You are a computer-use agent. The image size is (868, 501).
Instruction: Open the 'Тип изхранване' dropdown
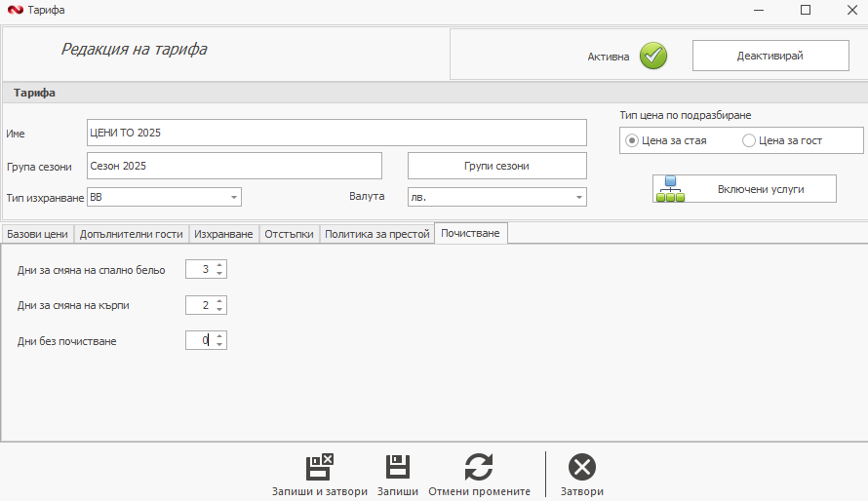tap(234, 197)
